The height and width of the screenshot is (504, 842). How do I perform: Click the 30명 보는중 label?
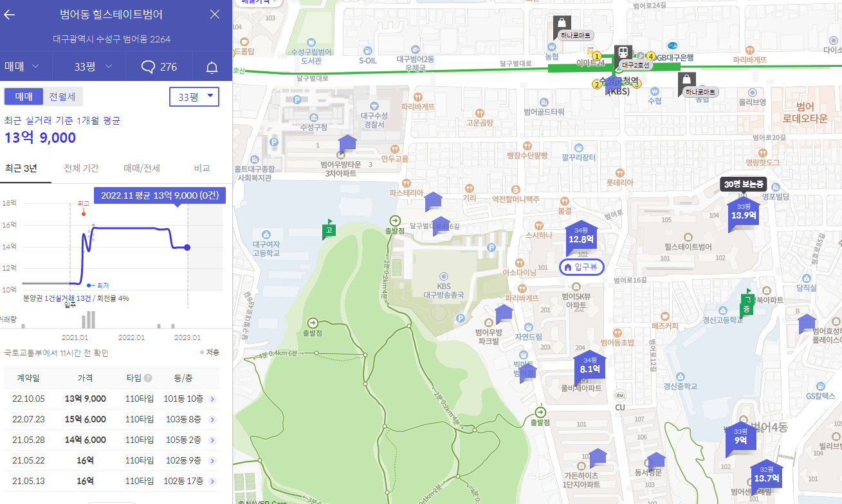(x=743, y=184)
